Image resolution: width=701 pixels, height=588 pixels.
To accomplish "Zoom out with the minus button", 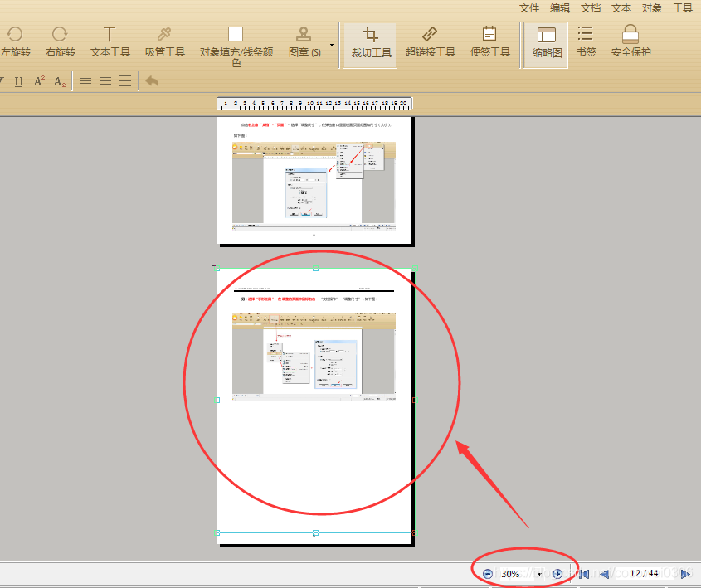I will click(488, 574).
